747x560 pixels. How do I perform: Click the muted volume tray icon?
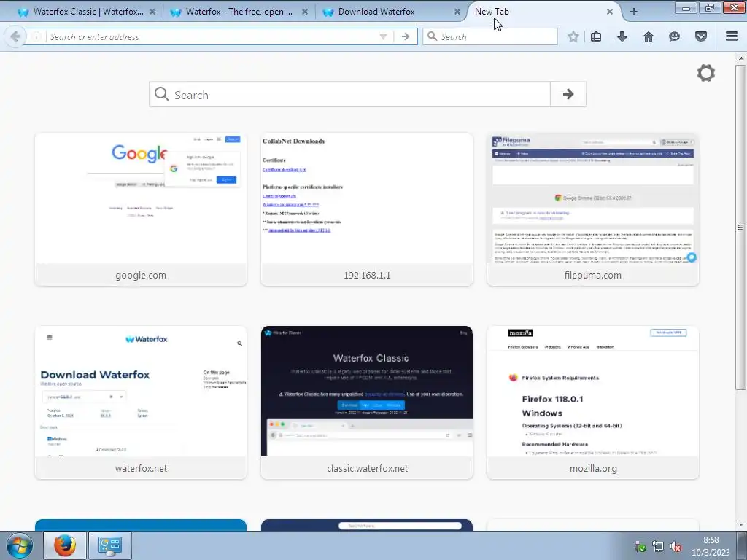(675, 547)
